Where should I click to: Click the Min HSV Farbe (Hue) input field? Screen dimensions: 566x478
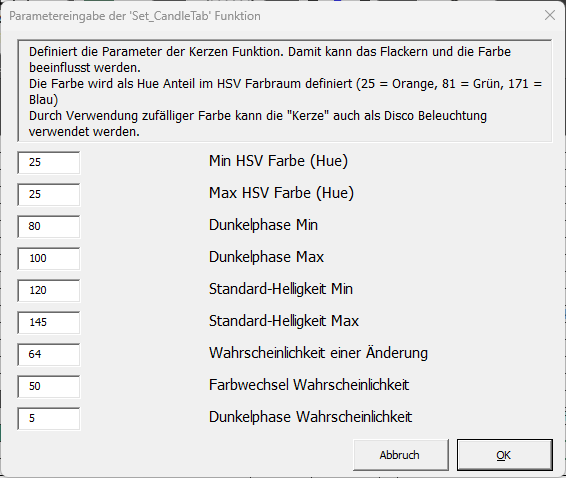coord(49,162)
